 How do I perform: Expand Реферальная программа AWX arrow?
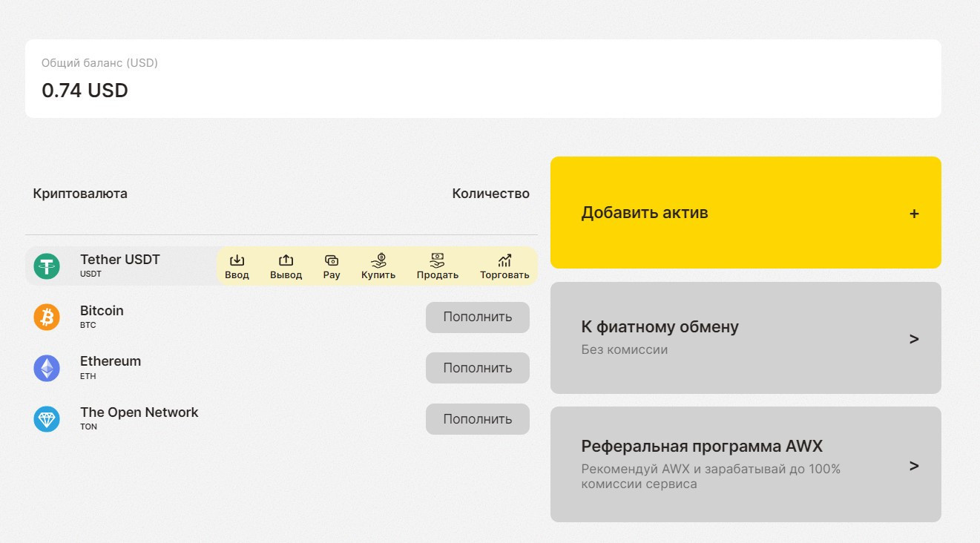[914, 466]
